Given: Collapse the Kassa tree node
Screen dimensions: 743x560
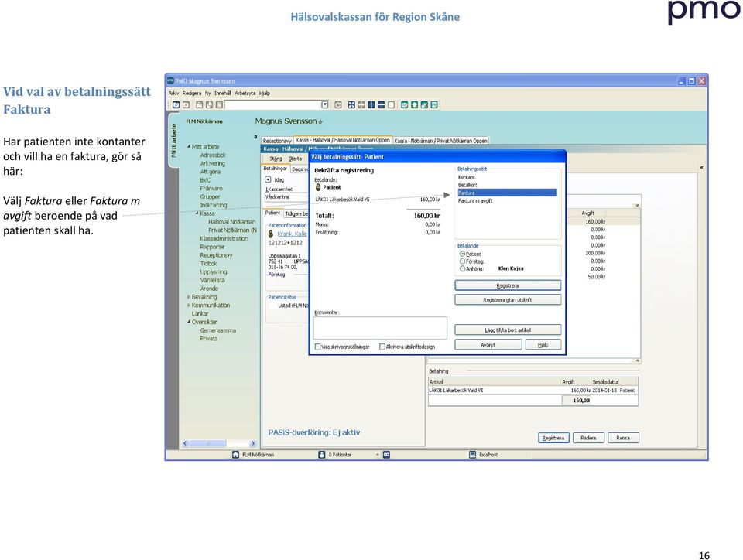Looking at the screenshot, I should point(197,213).
